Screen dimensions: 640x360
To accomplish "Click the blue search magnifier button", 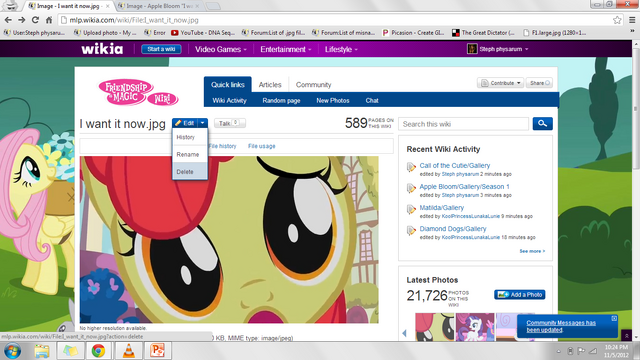I will point(542,124).
